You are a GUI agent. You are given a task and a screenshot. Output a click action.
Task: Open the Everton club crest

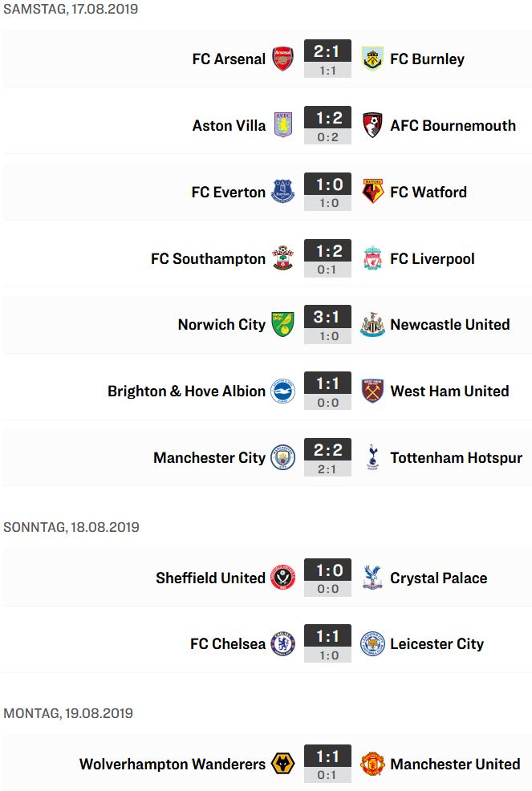click(282, 192)
